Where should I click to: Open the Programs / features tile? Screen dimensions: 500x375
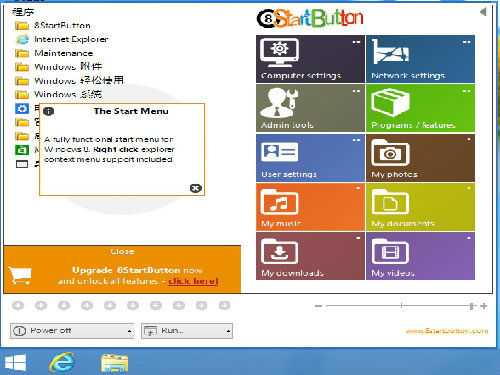tap(420, 108)
